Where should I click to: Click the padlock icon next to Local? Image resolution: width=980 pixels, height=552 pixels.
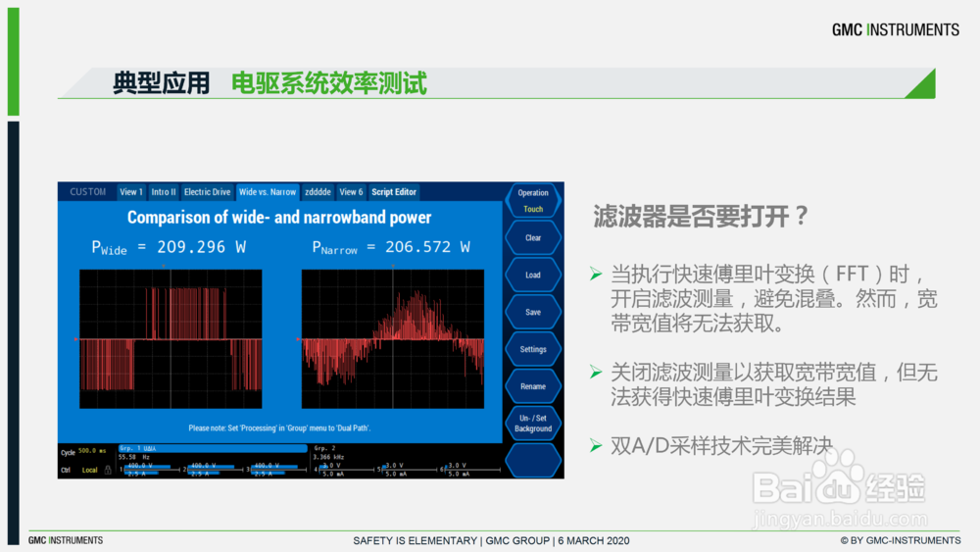108,470
